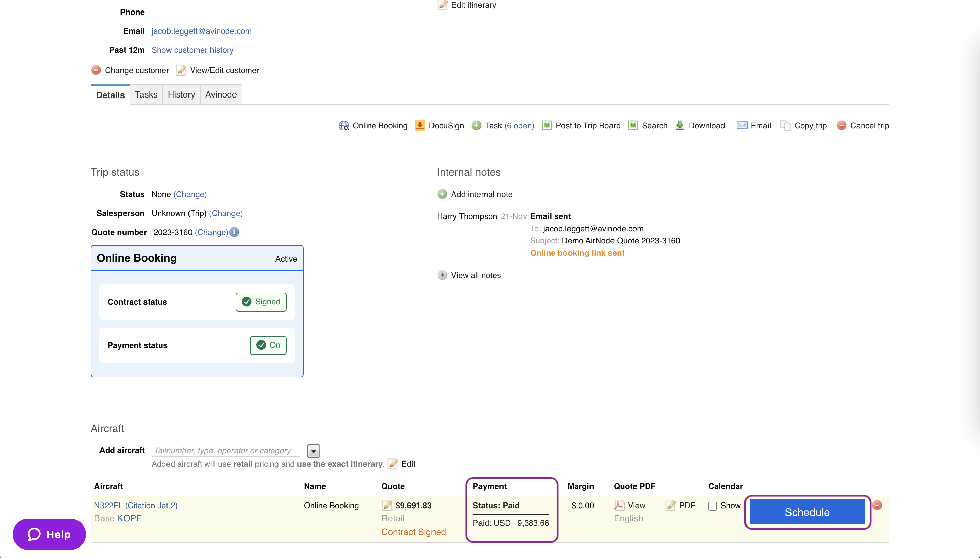
Task: Switch to the Tasks tab
Action: click(x=146, y=94)
